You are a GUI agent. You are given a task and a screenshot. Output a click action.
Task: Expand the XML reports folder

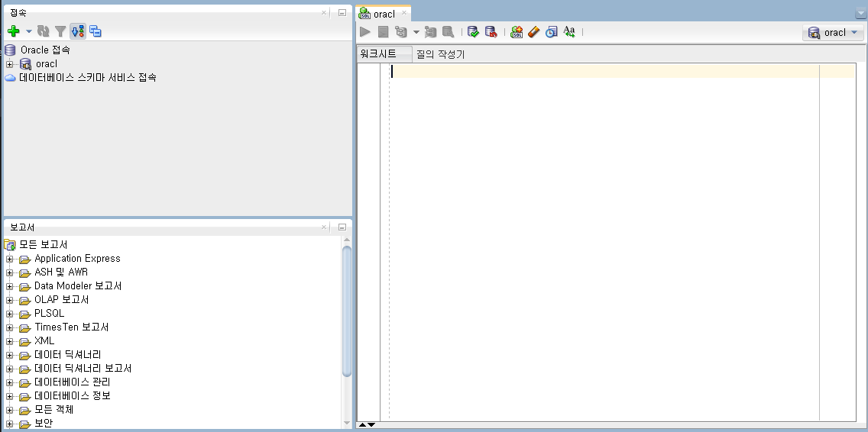tap(9, 342)
